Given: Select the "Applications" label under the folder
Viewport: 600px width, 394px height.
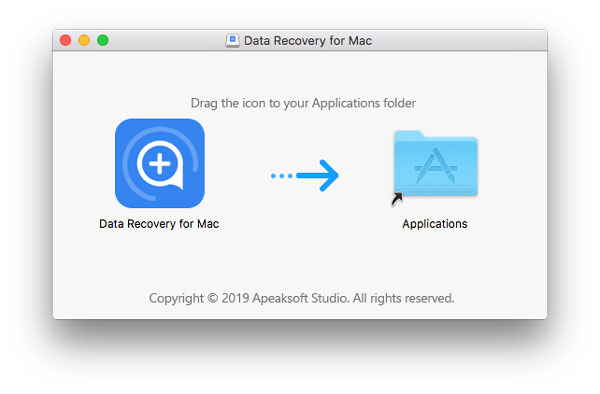Looking at the screenshot, I should (x=435, y=224).
